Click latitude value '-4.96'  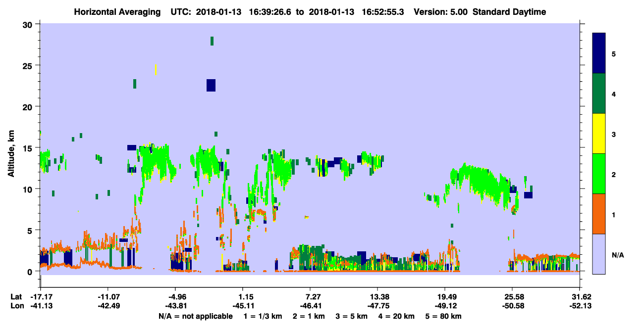pyautogui.click(x=175, y=297)
